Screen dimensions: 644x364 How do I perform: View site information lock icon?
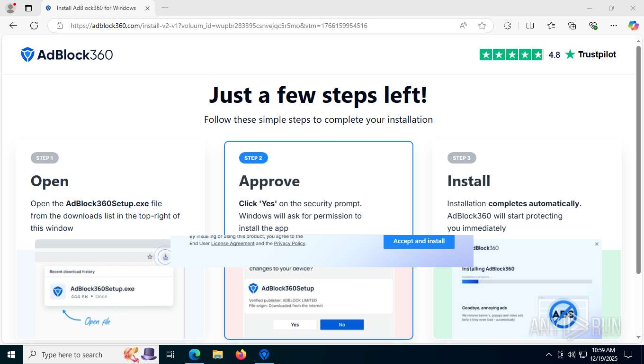60,26
